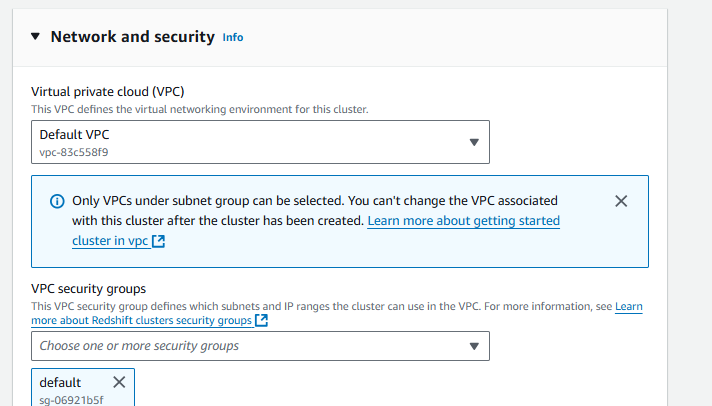Viewport: 712px width, 406px height.
Task: Open the Info link beside Network and security
Action: [232, 38]
